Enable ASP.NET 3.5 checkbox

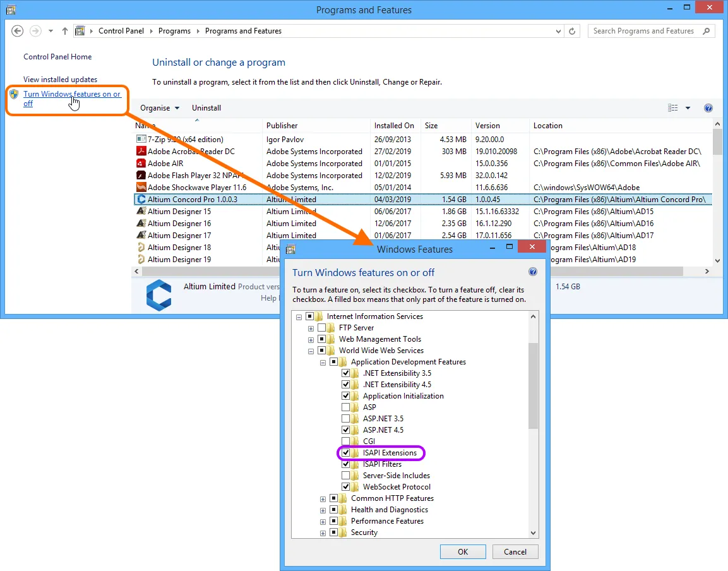[x=345, y=419]
